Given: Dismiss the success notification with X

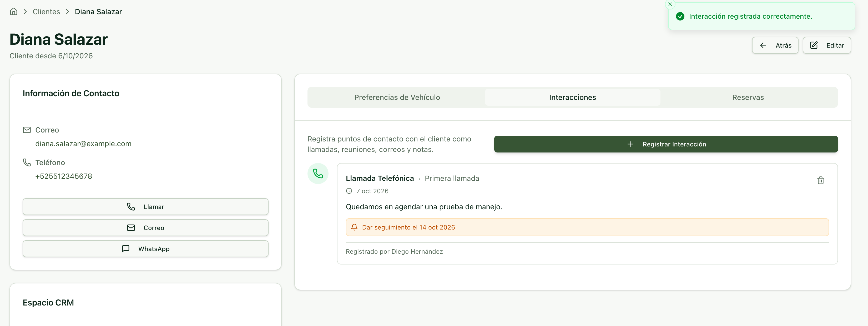Looking at the screenshot, I should point(670,4).
